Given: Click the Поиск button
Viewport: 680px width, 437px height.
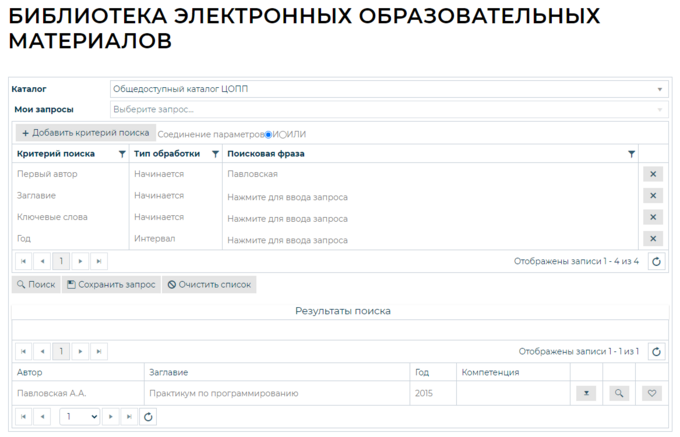Looking at the screenshot, I should pyautogui.click(x=35, y=284).
